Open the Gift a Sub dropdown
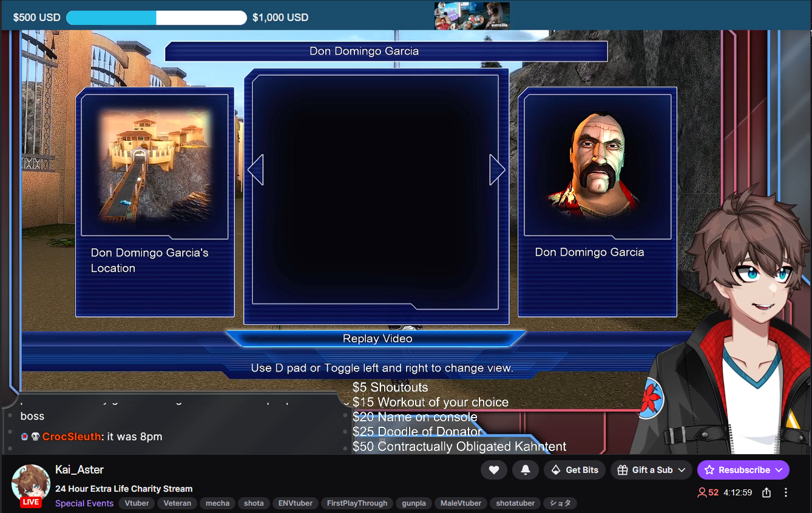 tap(652, 470)
